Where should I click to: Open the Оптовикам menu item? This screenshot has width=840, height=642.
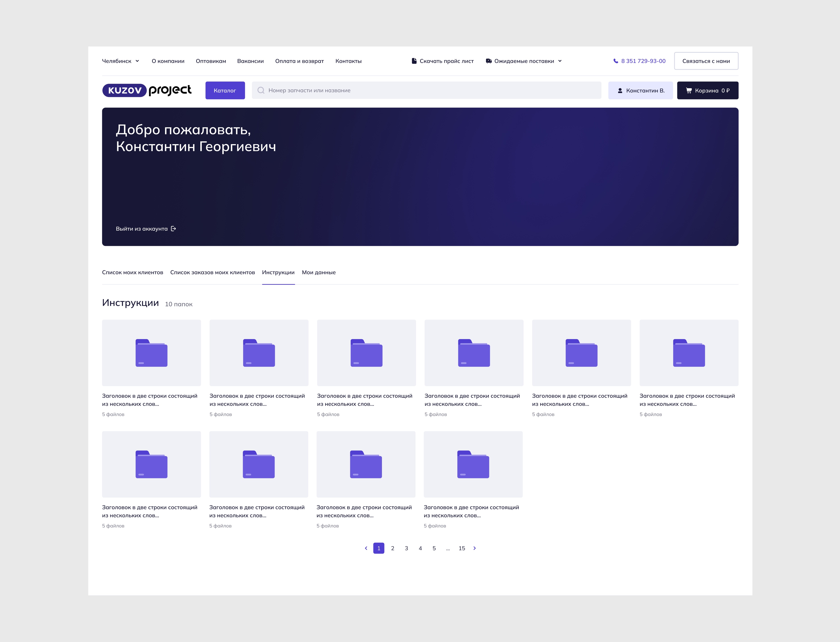211,61
